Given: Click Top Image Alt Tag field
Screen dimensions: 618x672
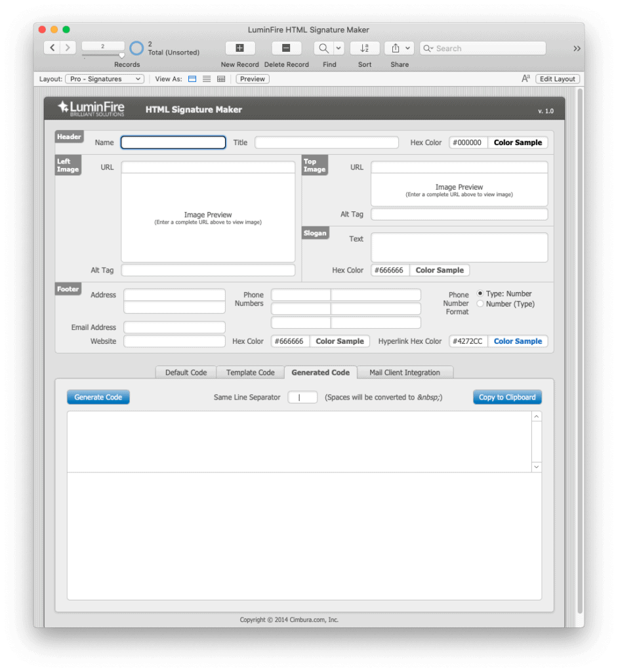Looking at the screenshot, I should click(x=459, y=214).
